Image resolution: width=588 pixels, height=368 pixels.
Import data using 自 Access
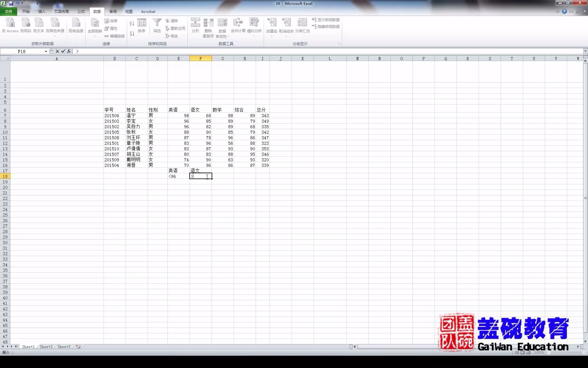point(10,26)
